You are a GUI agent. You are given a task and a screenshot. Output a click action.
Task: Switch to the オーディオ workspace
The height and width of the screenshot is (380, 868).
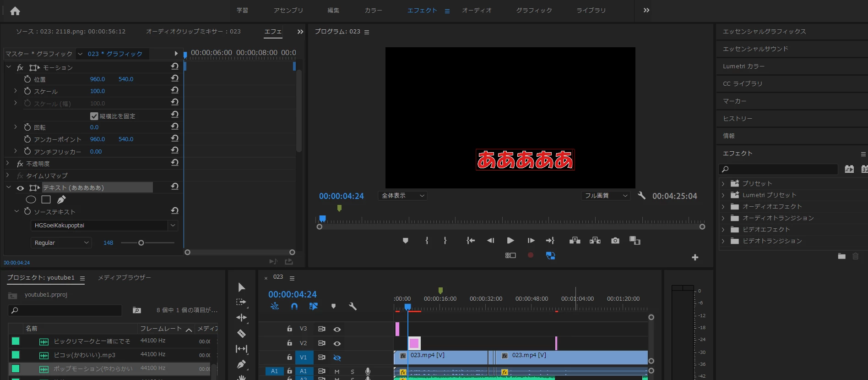pos(477,10)
